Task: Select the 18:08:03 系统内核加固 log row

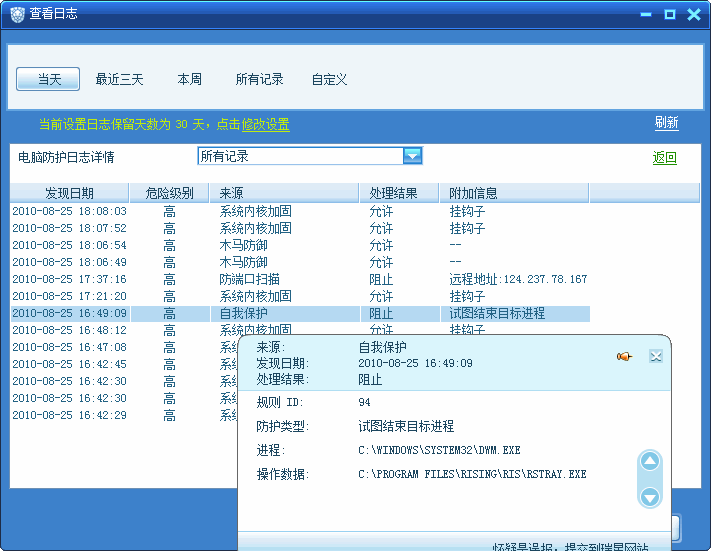Action: tap(300, 211)
